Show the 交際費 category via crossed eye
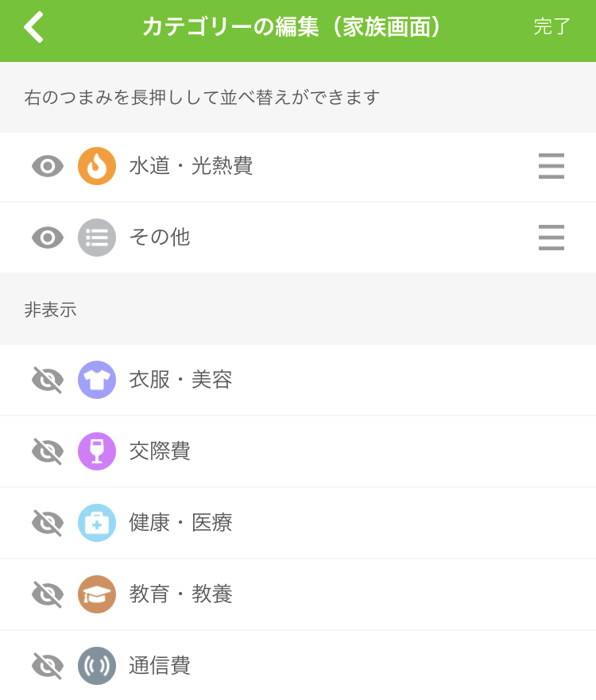Image resolution: width=596 pixels, height=700 pixels. pos(48,451)
